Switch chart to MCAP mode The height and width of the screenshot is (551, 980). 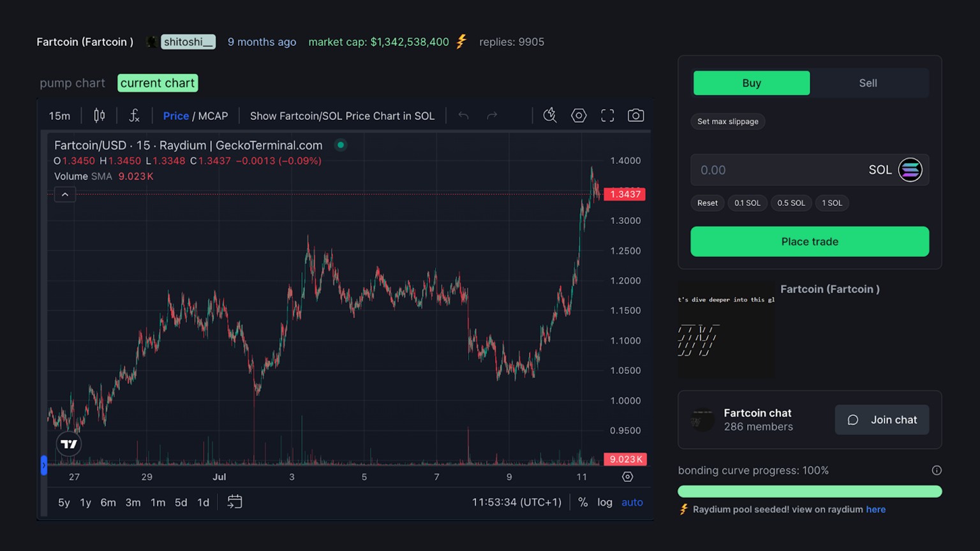213,116
